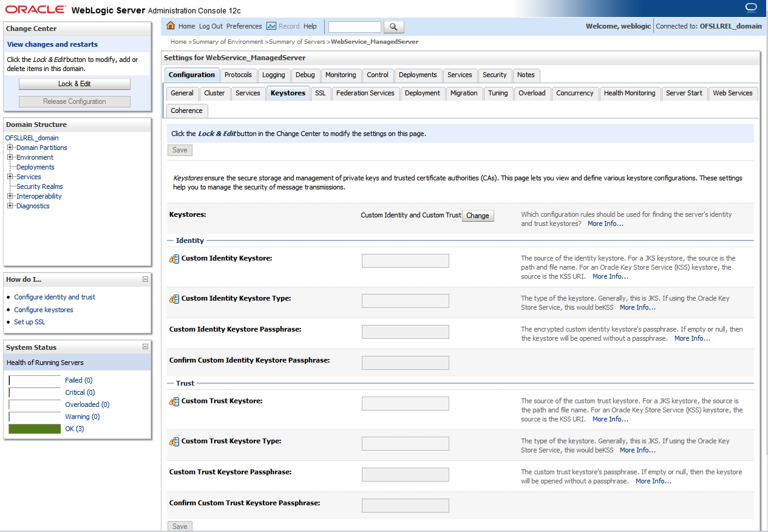Viewport: 768px width, 532px height.
Task: Click the Log Out link
Action: 211,26
